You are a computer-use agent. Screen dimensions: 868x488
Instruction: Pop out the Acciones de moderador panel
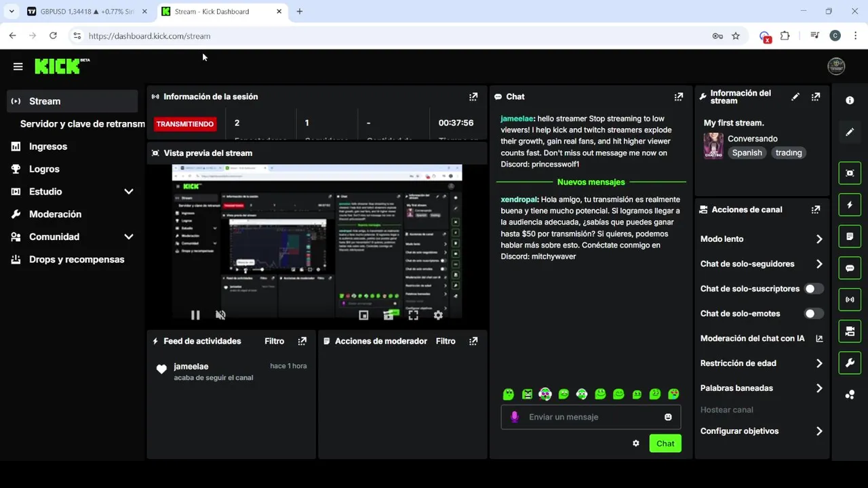(473, 341)
